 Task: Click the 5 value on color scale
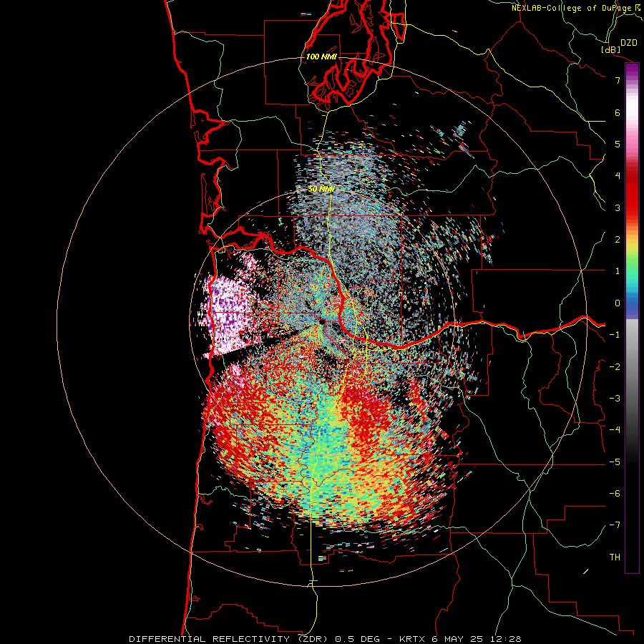pos(618,144)
